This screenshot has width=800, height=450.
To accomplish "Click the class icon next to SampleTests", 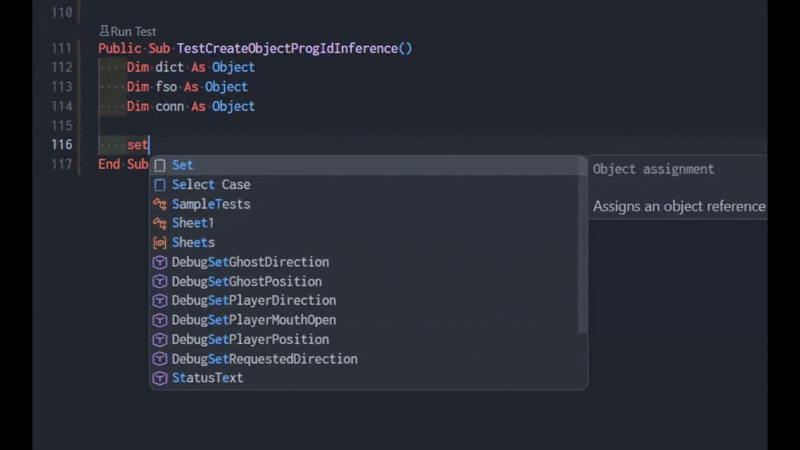I will click(x=160, y=204).
